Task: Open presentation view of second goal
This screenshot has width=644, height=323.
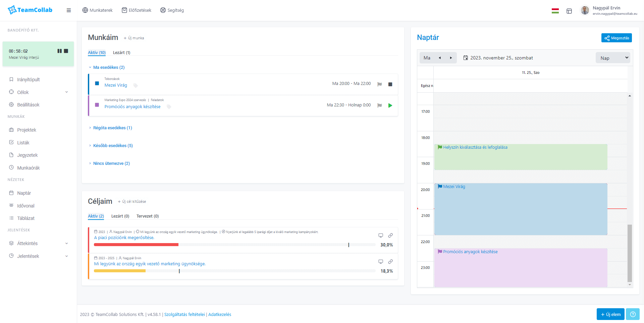Action: [x=381, y=262]
